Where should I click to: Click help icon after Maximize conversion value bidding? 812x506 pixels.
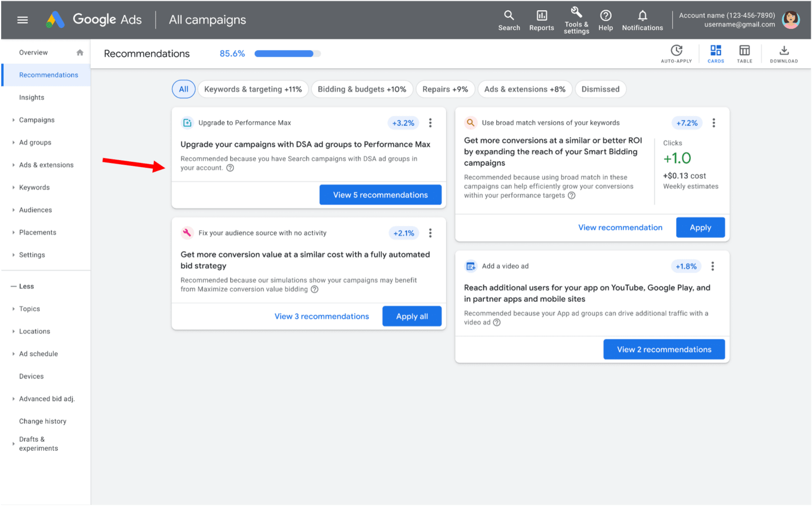[315, 289]
